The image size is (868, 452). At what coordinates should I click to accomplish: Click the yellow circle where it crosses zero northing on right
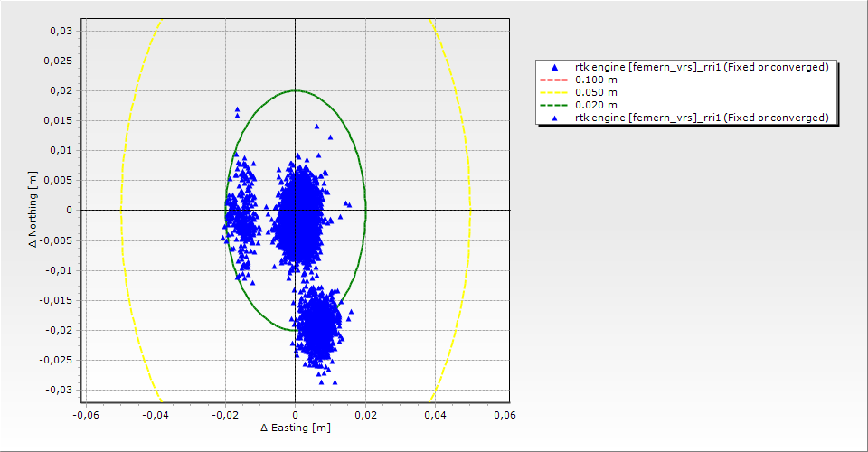click(x=469, y=210)
